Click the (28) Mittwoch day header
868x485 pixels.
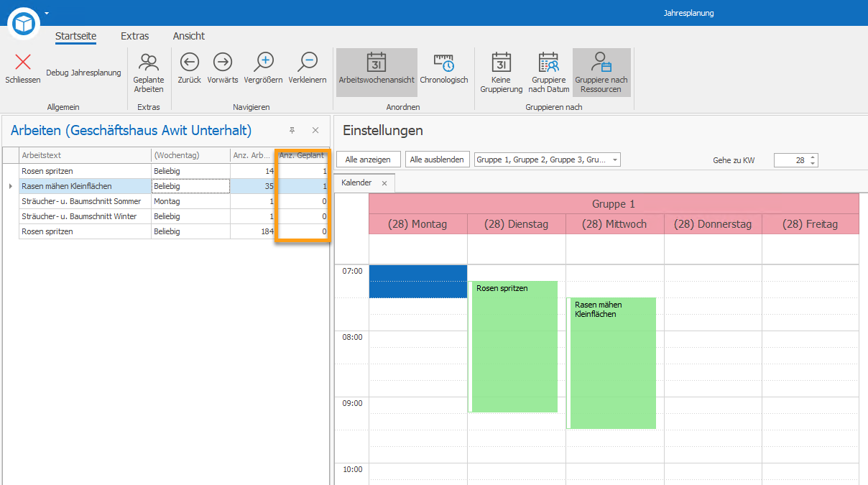pyautogui.click(x=615, y=224)
